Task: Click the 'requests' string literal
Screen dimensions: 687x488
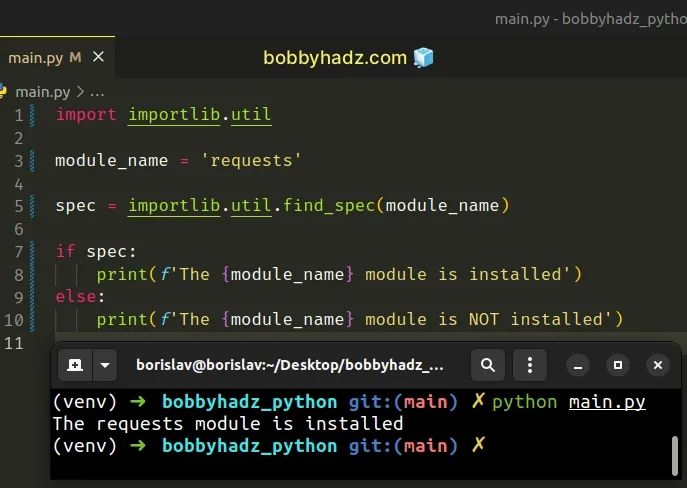Action: pyautogui.click(x=251, y=160)
